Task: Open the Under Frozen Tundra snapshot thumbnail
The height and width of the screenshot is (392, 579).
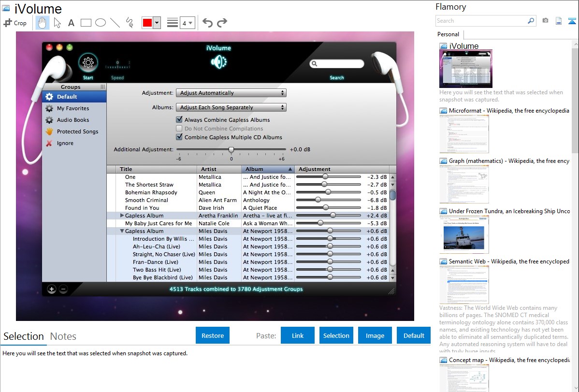Action: click(x=464, y=234)
